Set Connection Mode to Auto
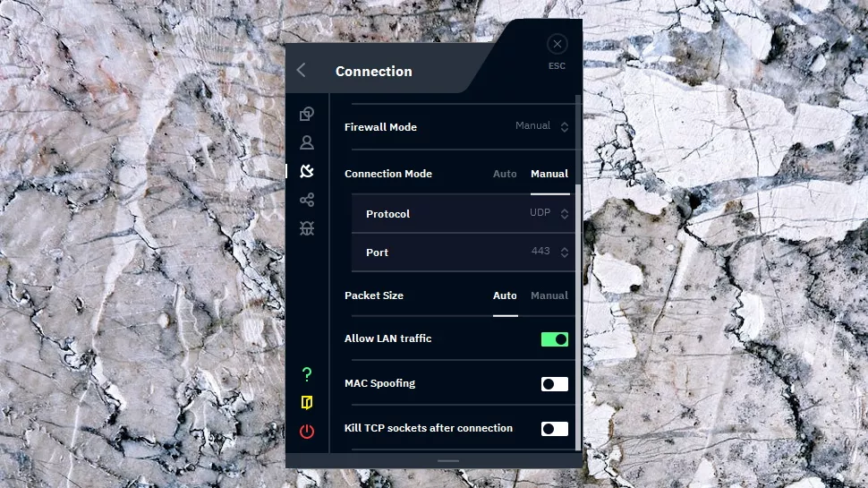Viewport: 868px width, 488px height. click(505, 174)
